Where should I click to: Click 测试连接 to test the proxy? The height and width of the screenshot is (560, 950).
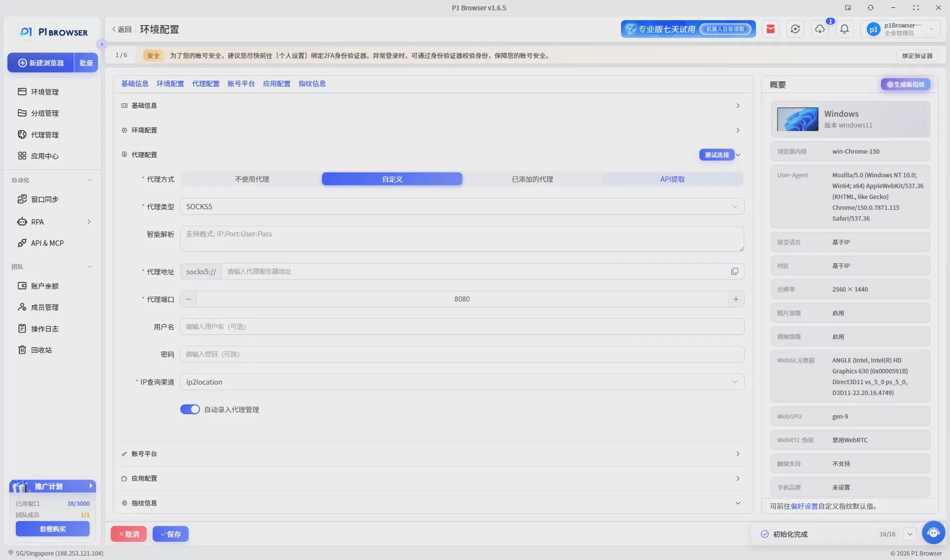tap(716, 155)
